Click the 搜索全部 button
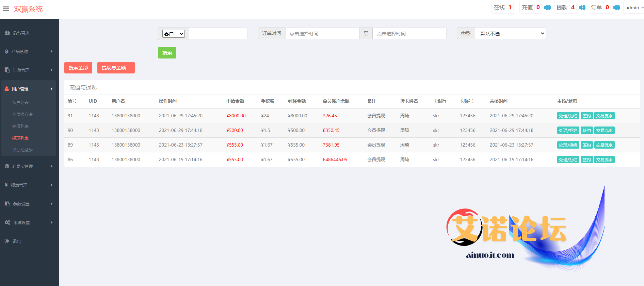 78,68
